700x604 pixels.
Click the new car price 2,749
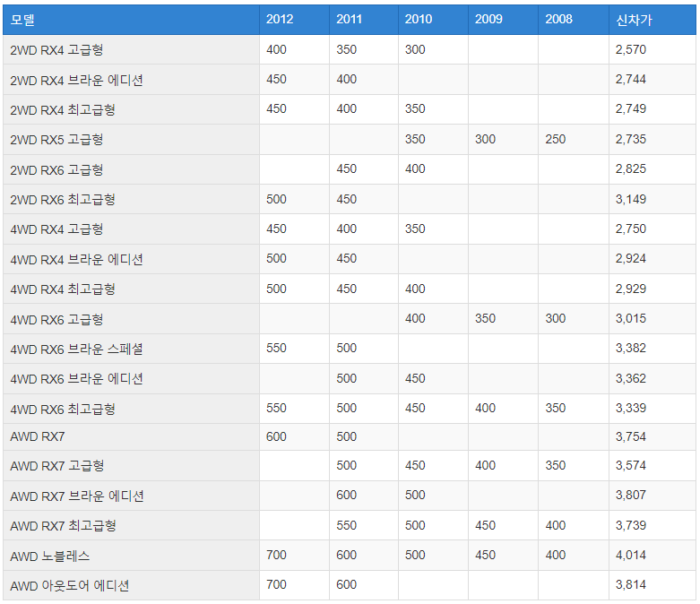pos(631,108)
